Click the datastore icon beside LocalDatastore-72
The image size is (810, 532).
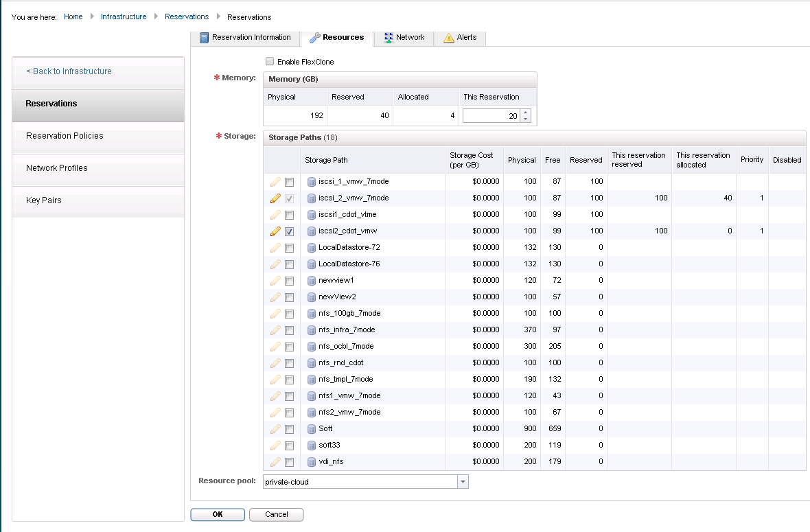312,248
